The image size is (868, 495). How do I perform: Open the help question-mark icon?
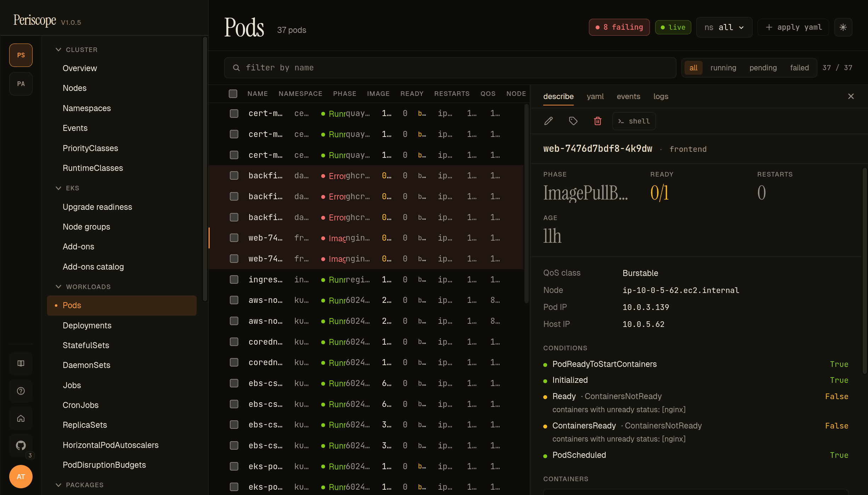click(21, 391)
